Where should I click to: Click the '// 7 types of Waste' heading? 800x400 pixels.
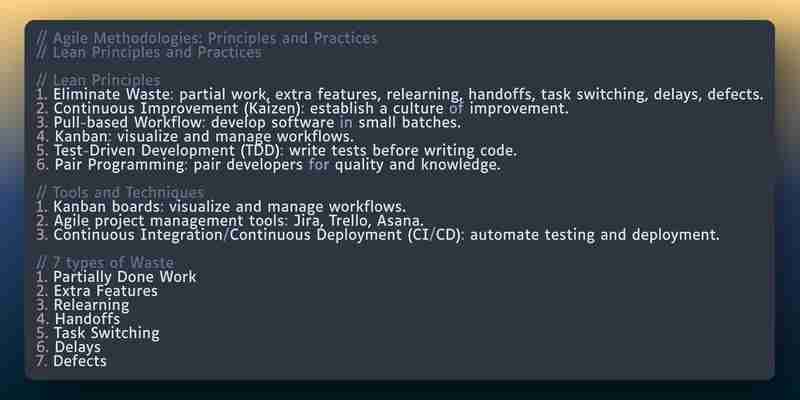click(x=105, y=263)
